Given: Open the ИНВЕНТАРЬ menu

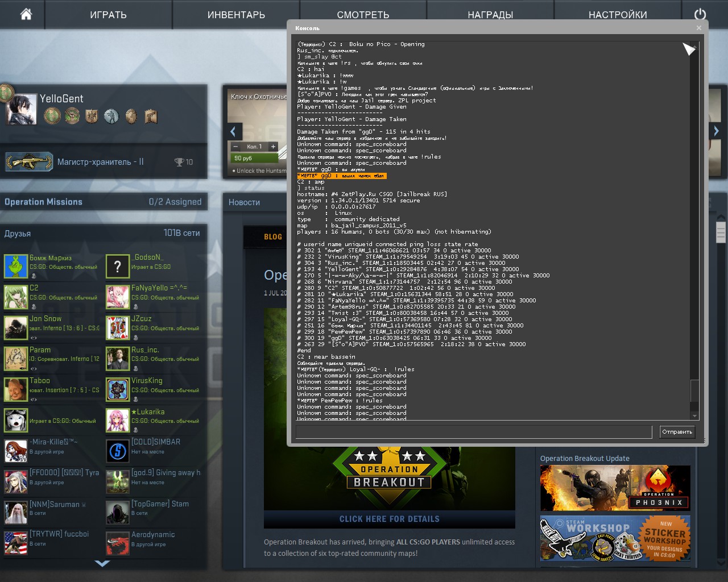Looking at the screenshot, I should (x=236, y=15).
